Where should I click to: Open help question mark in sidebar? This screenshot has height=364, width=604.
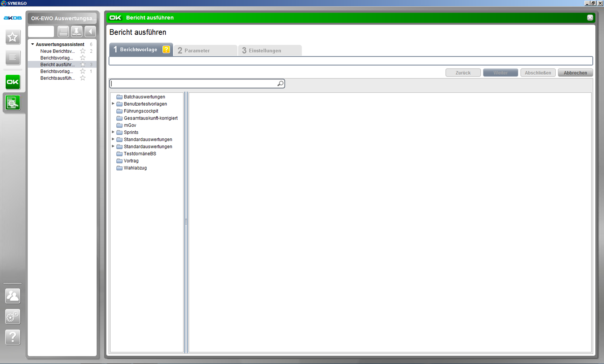pos(12,337)
